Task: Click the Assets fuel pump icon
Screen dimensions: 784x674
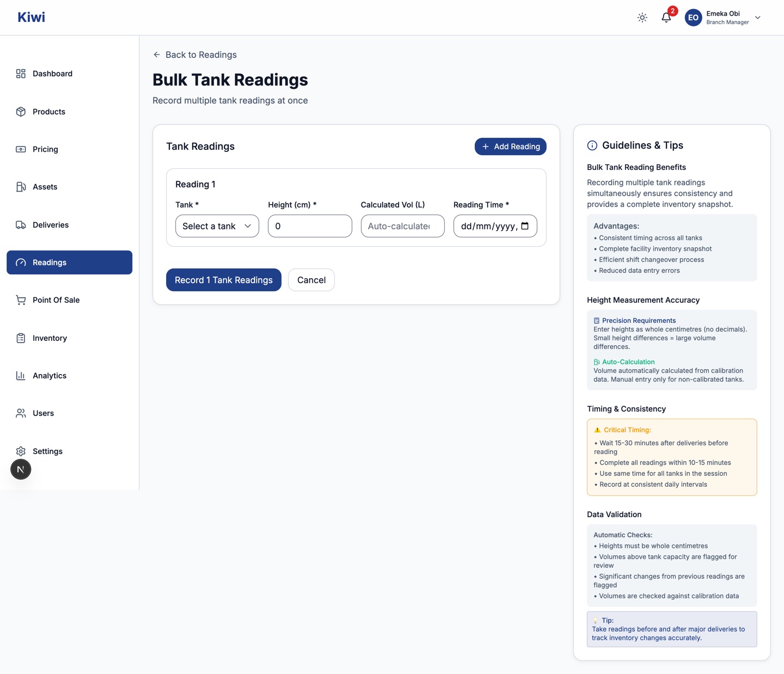Action: (x=21, y=187)
